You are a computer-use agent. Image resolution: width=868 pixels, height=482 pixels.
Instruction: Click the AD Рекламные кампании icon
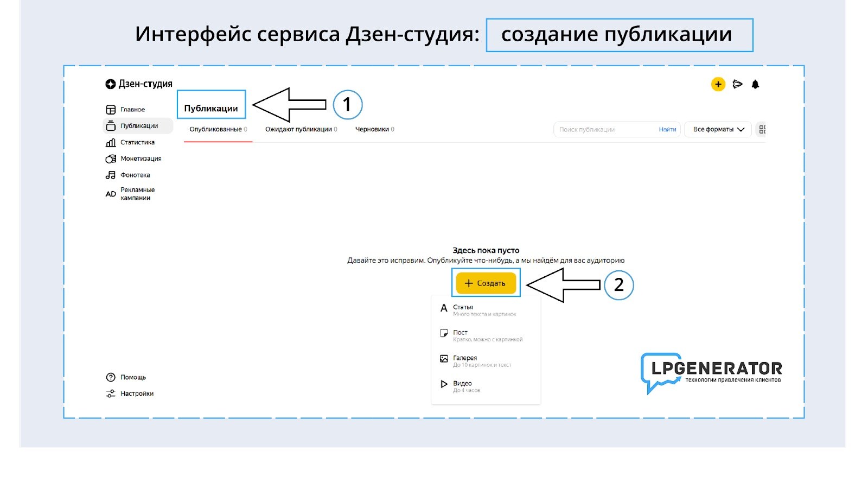[x=111, y=194]
